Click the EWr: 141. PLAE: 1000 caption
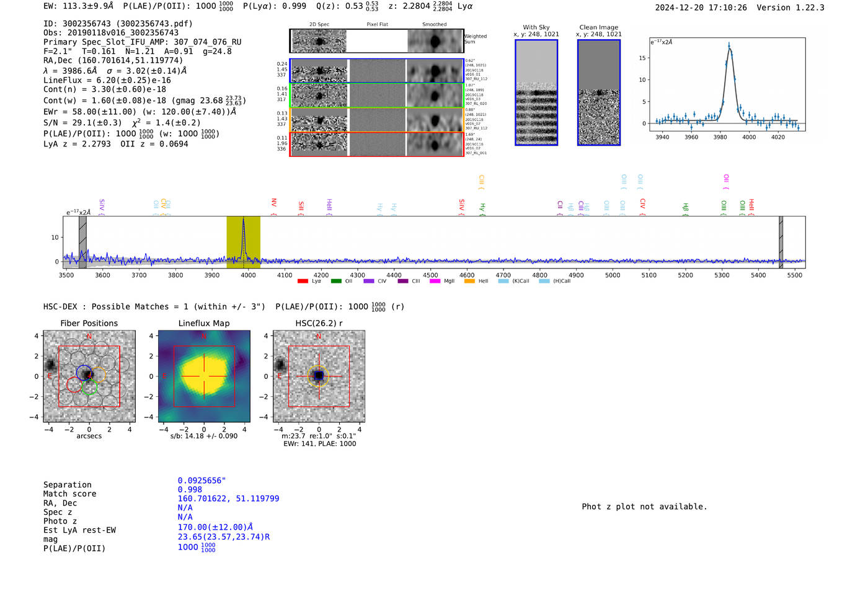The height and width of the screenshot is (591, 868). (x=320, y=444)
